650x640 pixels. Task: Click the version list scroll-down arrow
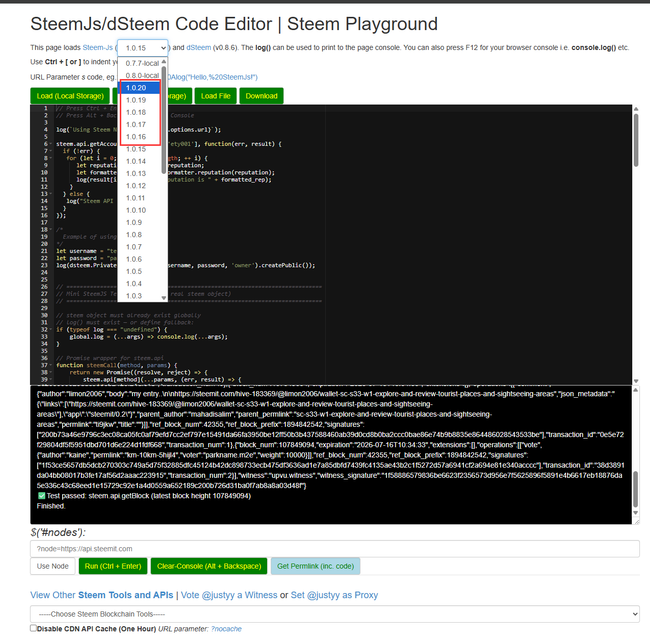(164, 298)
